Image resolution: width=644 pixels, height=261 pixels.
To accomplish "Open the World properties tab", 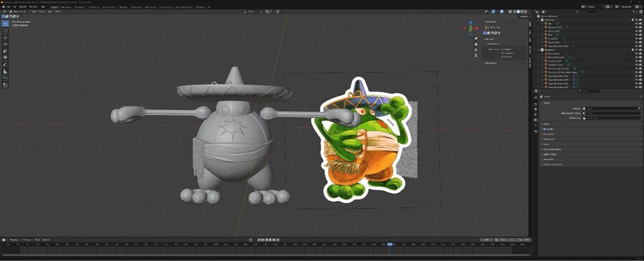I will click(536, 125).
